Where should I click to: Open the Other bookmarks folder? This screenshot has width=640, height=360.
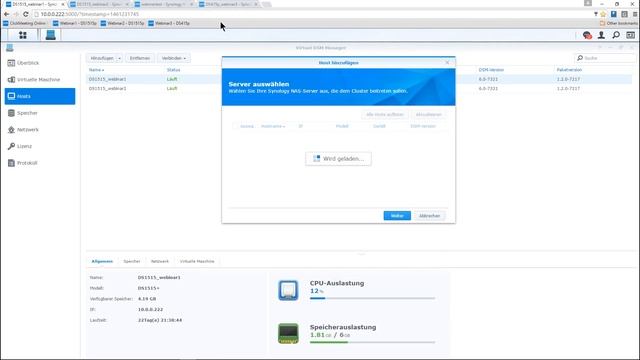tap(618, 23)
